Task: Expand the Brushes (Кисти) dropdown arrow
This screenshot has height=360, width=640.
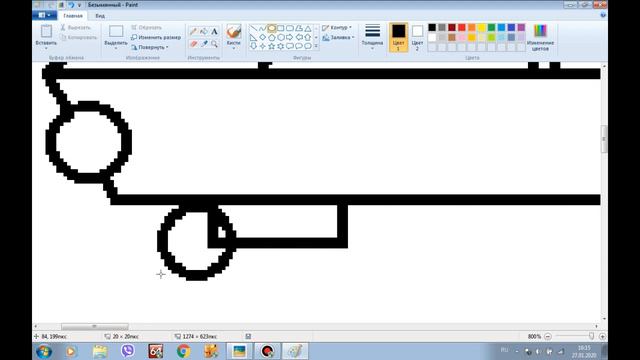Action: coord(233,49)
